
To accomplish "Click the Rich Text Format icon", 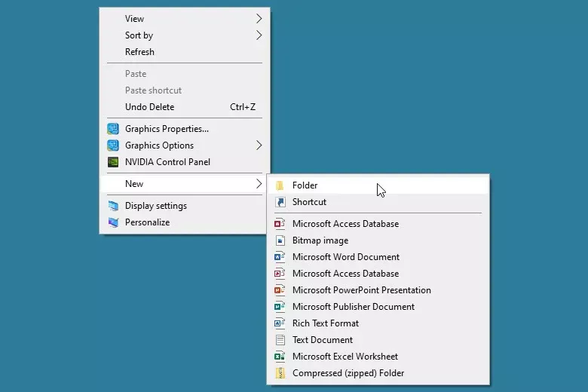I will 280,323.
